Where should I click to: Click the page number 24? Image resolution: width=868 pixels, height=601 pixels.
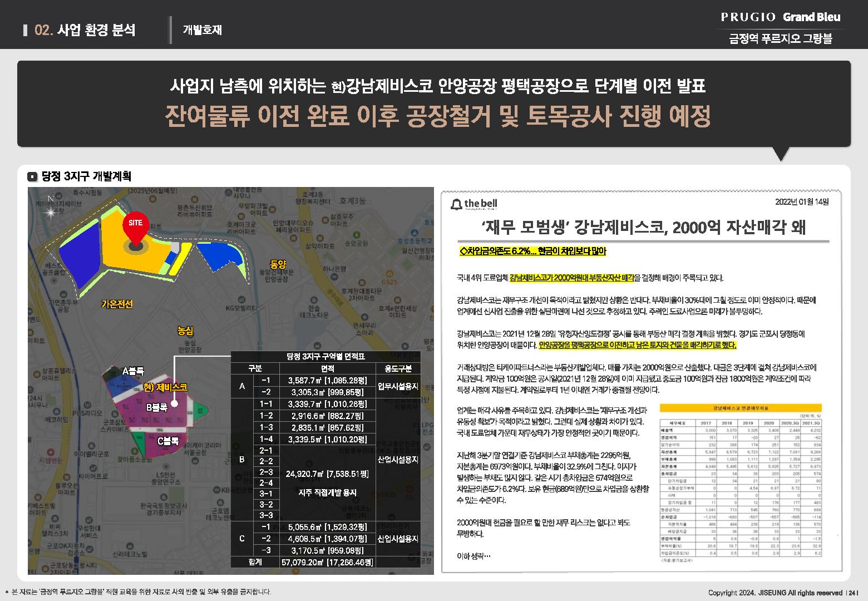click(854, 593)
